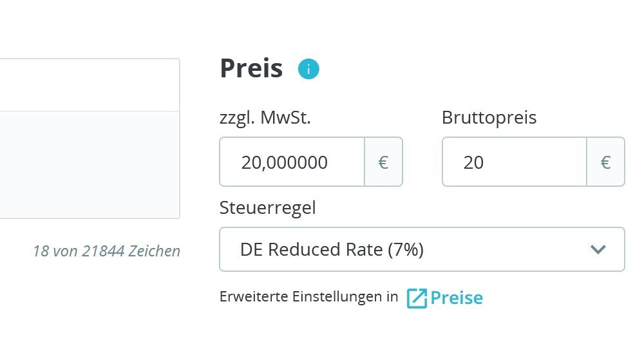Focus the zzgl. MwSt. price input

[x=292, y=162]
